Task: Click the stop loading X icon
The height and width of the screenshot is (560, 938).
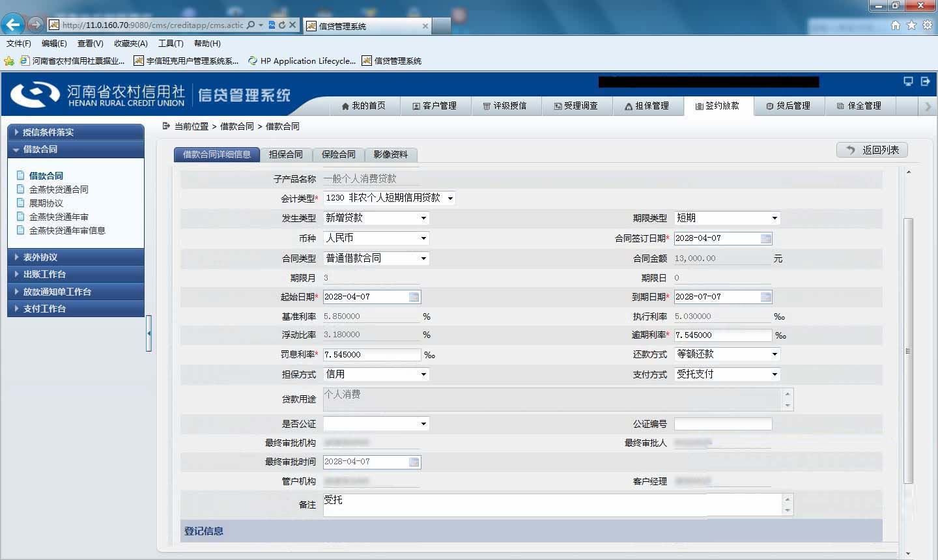Action: click(292, 25)
